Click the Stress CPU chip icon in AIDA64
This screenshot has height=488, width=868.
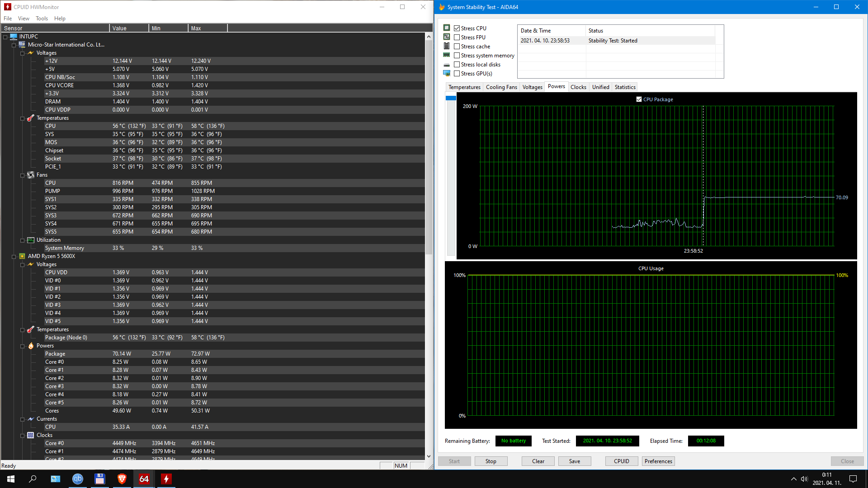(447, 28)
